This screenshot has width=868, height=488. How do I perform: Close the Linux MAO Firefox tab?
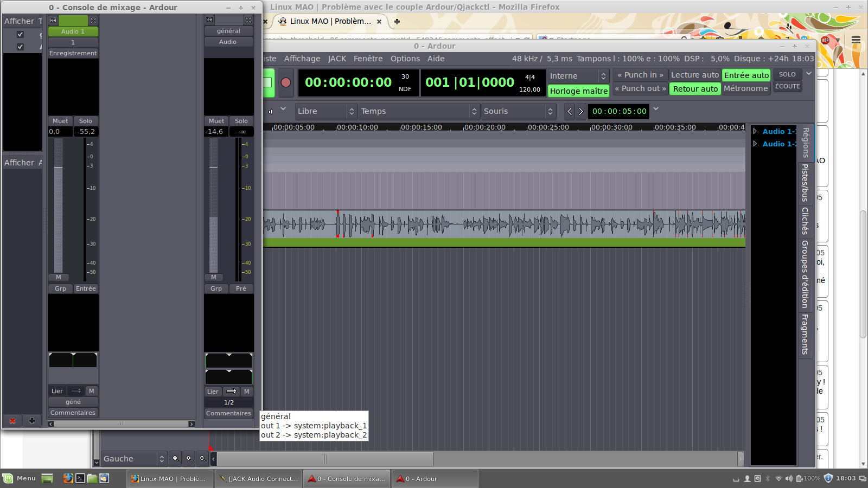point(379,22)
